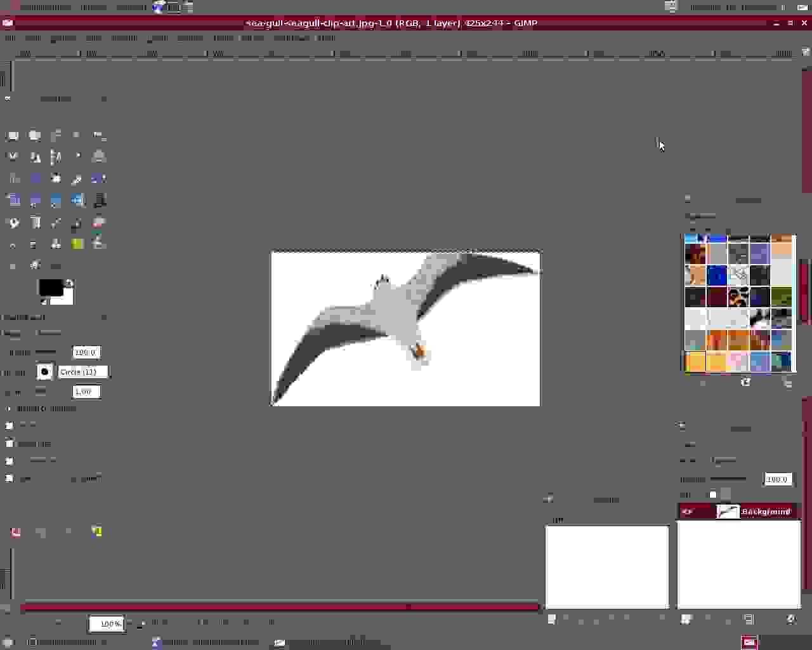The height and width of the screenshot is (650, 812).
Task: Tick the Incremental checkbox
Action: 10,461
